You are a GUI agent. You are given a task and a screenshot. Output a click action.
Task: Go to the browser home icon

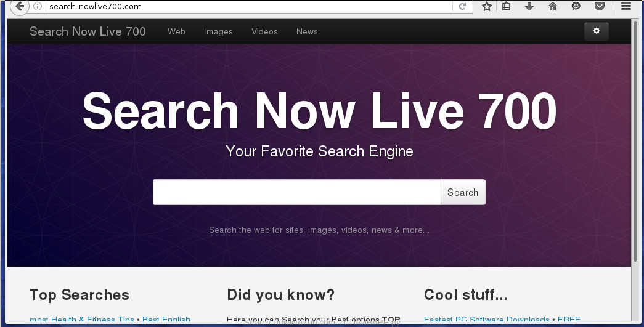coord(553,6)
